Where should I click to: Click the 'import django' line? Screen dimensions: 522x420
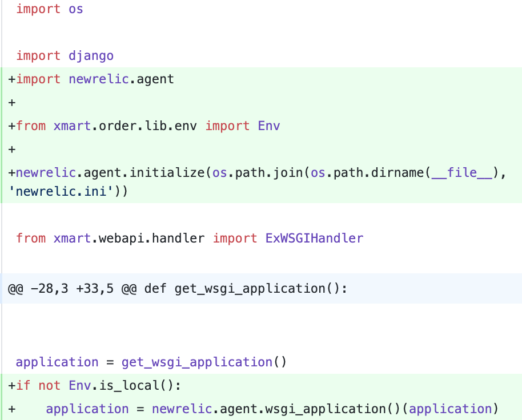pyautogui.click(x=65, y=55)
